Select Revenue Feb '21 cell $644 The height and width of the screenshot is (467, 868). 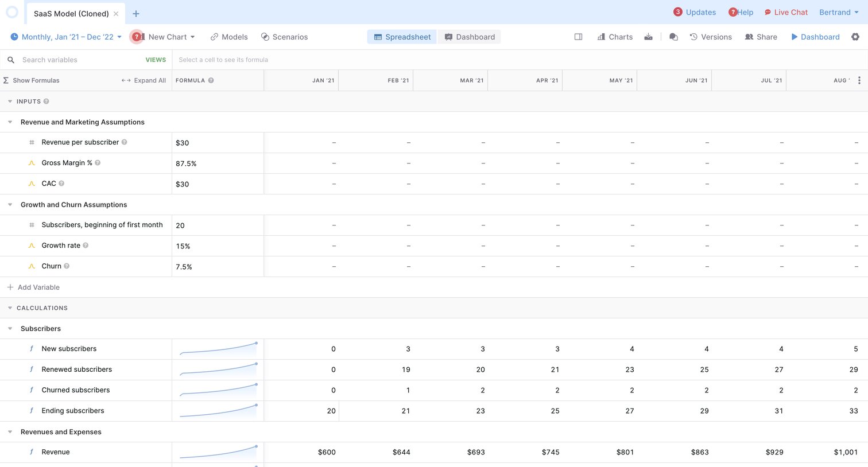click(376, 452)
